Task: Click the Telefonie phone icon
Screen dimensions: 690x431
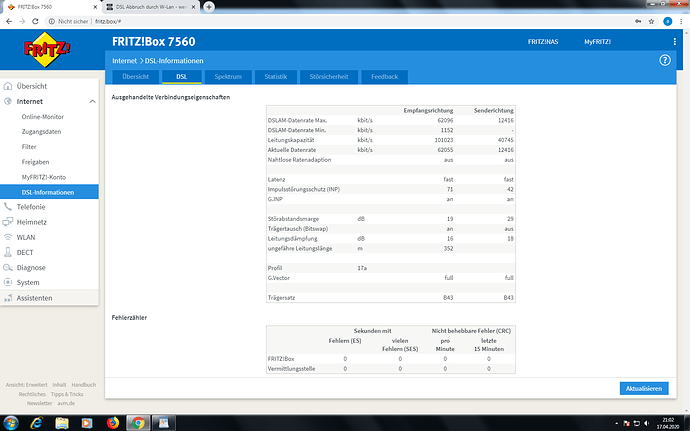Action: pos(7,206)
